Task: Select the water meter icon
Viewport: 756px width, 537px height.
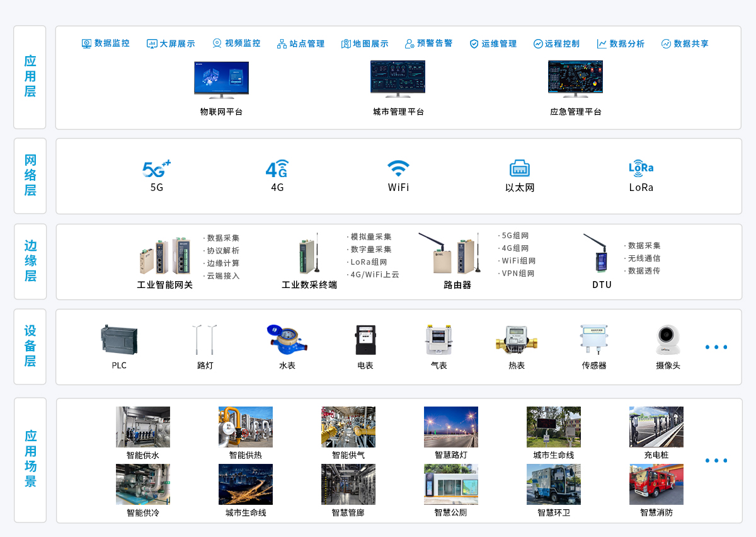Action: click(x=287, y=340)
